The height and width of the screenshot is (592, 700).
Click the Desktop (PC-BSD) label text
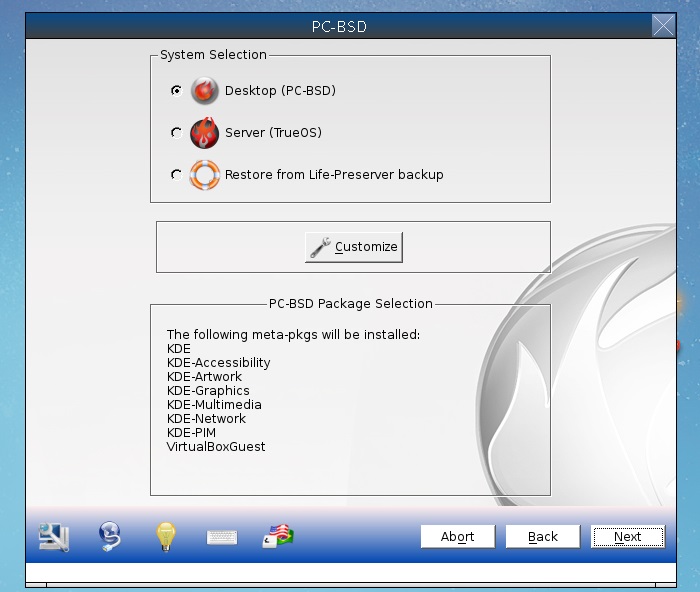coord(280,91)
